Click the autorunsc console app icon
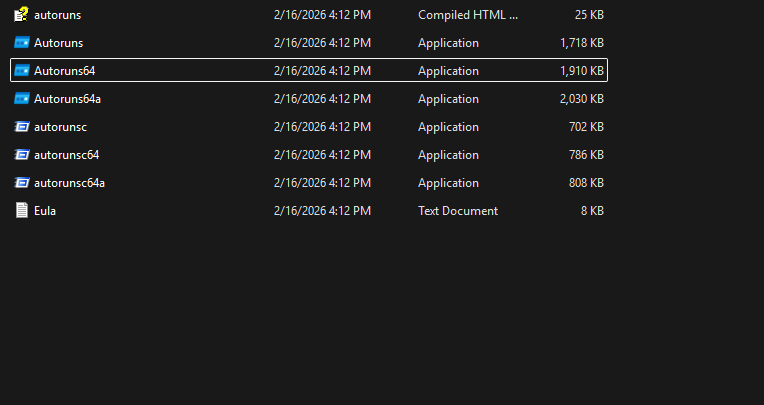Screen dimensions: 764x405 point(21,127)
